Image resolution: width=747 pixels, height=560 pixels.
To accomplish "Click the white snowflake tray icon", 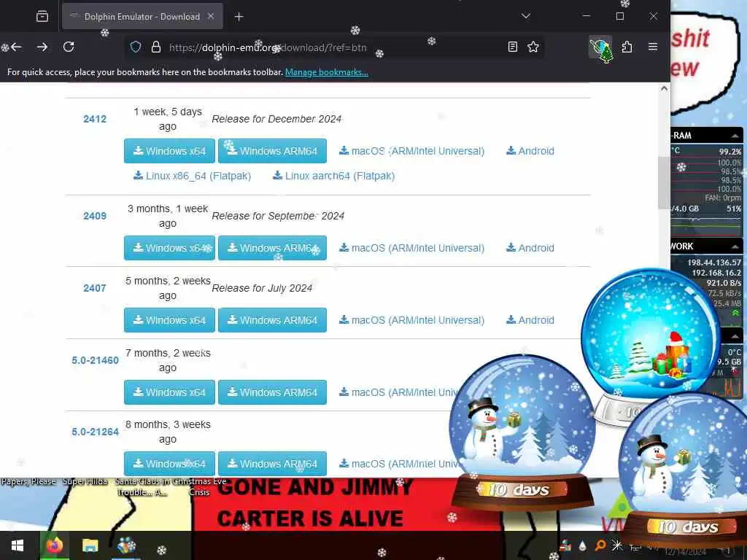I will (x=617, y=545).
